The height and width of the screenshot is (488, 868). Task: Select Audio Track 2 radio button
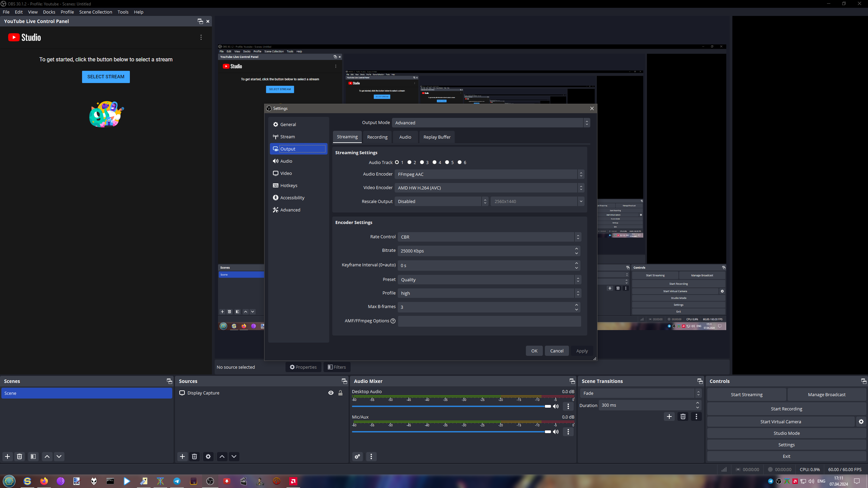click(410, 162)
